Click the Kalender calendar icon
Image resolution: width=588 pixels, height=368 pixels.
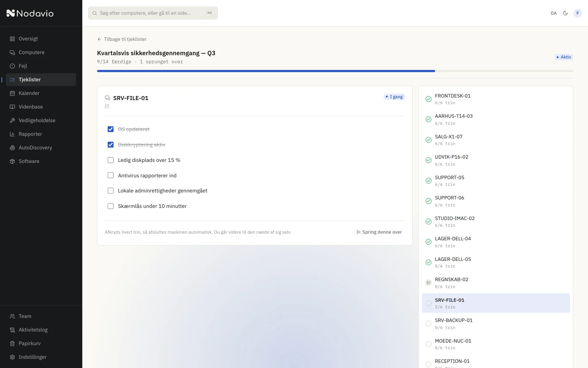12,93
